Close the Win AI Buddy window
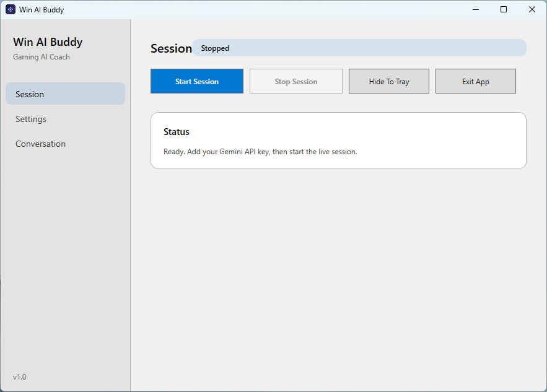 [532, 9]
